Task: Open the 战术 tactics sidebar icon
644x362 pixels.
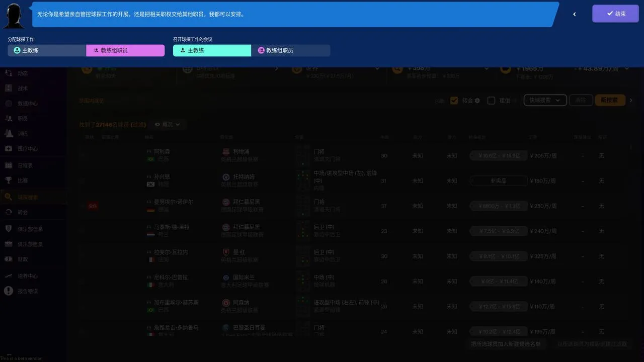Action: (9, 88)
